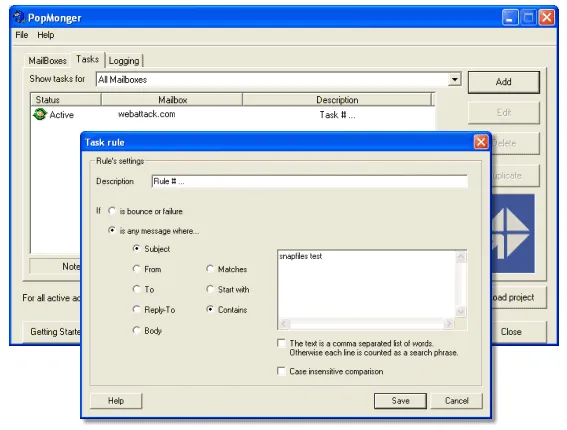Select the 'is bounce or failure' option

point(112,211)
